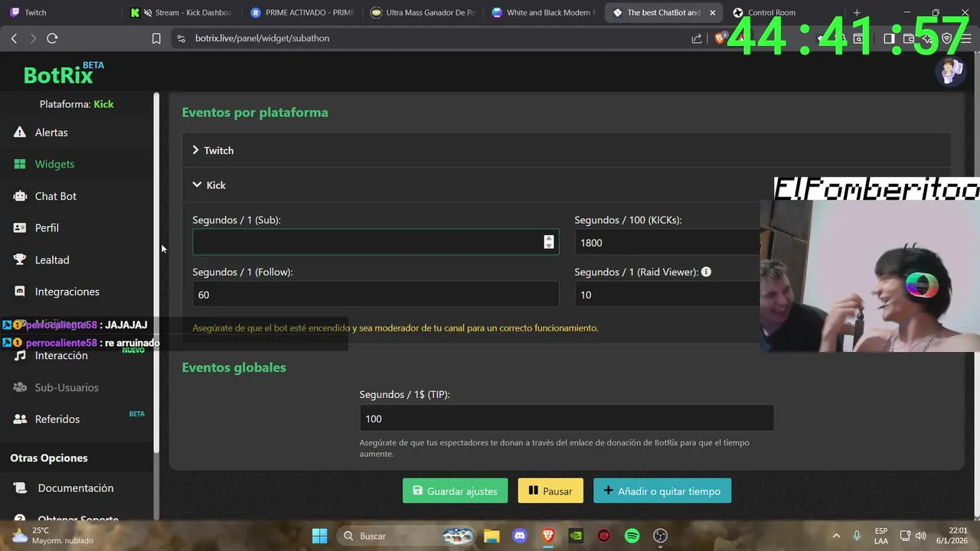Open the Widgets section
980x551 pixels.
point(54,164)
